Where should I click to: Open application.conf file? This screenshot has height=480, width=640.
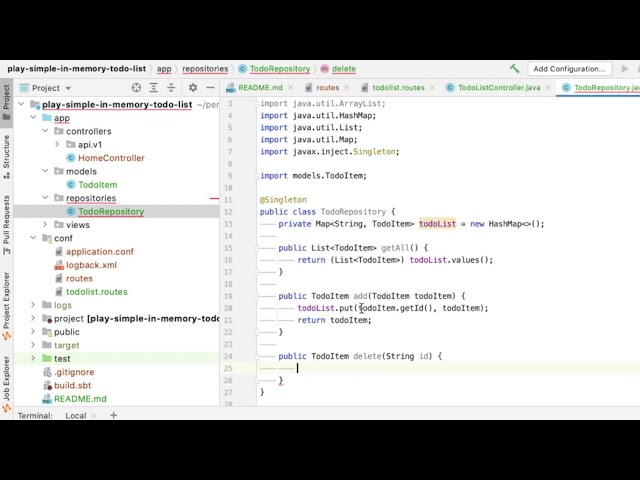coord(100,251)
